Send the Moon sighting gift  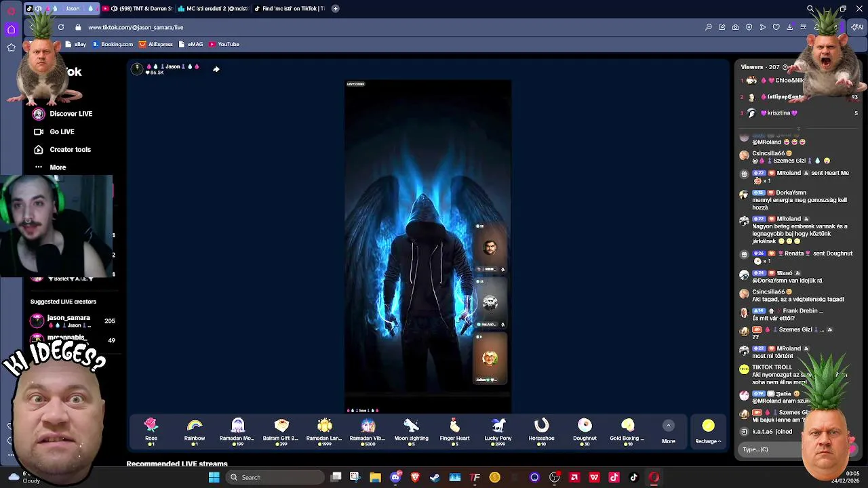[411, 430]
